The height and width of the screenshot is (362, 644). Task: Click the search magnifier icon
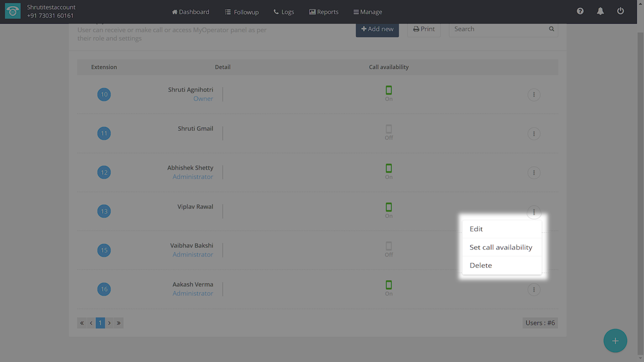[551, 29]
